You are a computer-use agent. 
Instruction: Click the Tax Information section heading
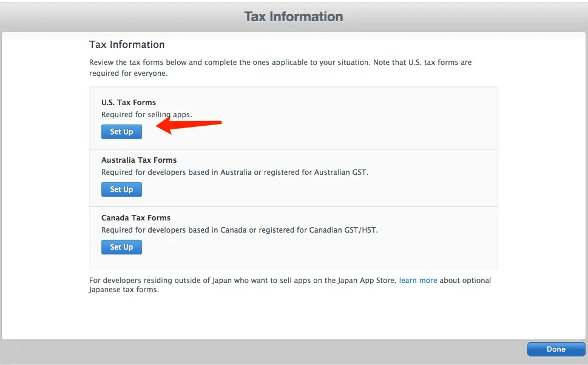tap(127, 45)
